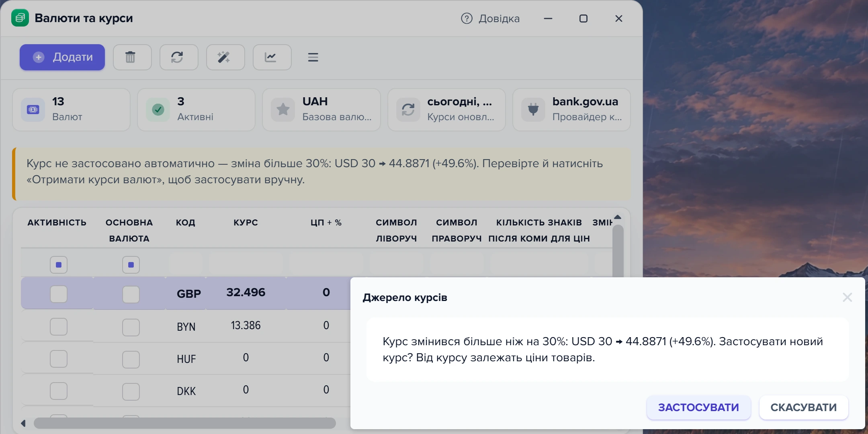Click the СИМВОЛ ПРАВОРУЧ column header
868x434 pixels.
(457, 230)
